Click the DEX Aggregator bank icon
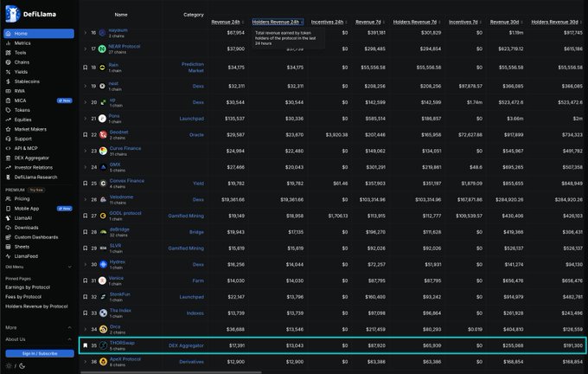 (x=9, y=158)
